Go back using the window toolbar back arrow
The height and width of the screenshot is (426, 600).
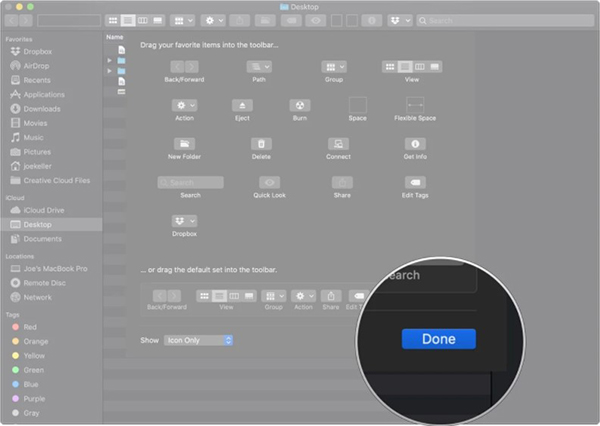11,20
